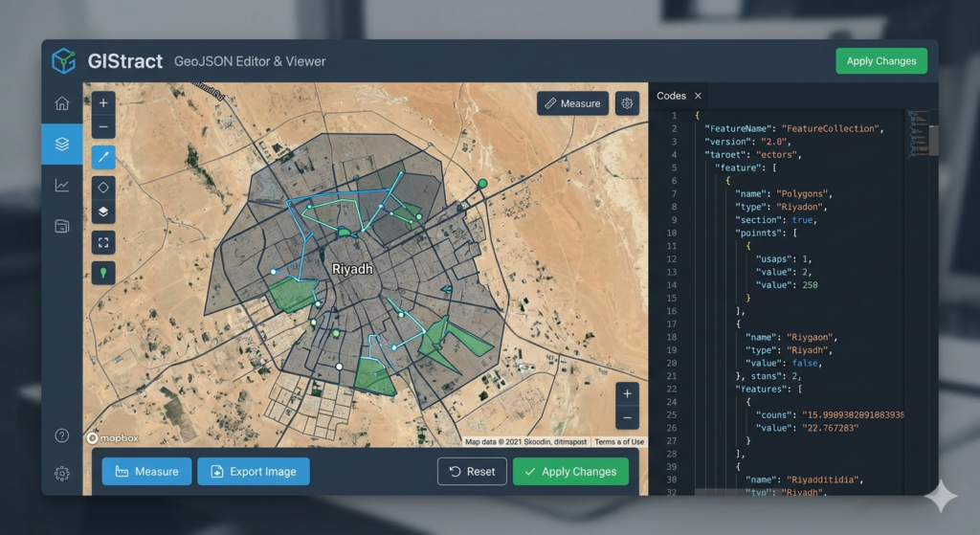Select the polygon diamond tool
980x535 pixels.
103,187
